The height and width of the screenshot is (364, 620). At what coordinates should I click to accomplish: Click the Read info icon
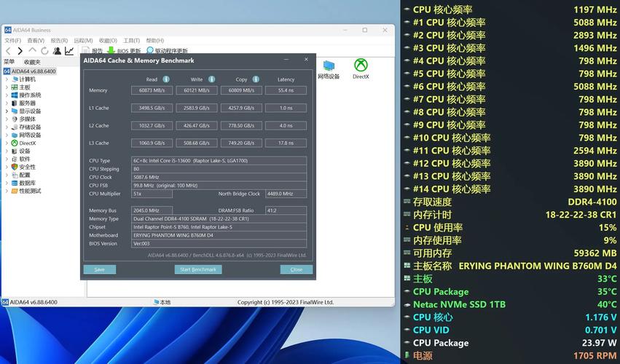click(166, 79)
